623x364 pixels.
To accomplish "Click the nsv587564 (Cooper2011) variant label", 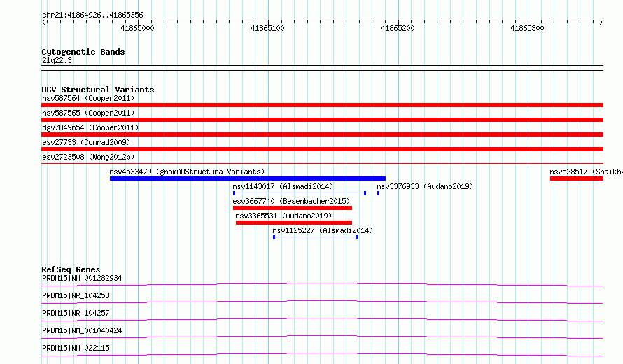I will coord(88,98).
